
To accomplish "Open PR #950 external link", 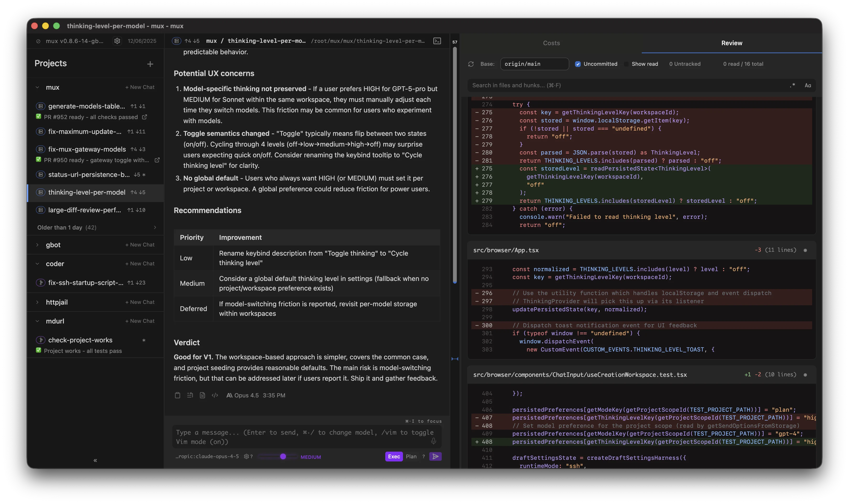I will point(157,160).
